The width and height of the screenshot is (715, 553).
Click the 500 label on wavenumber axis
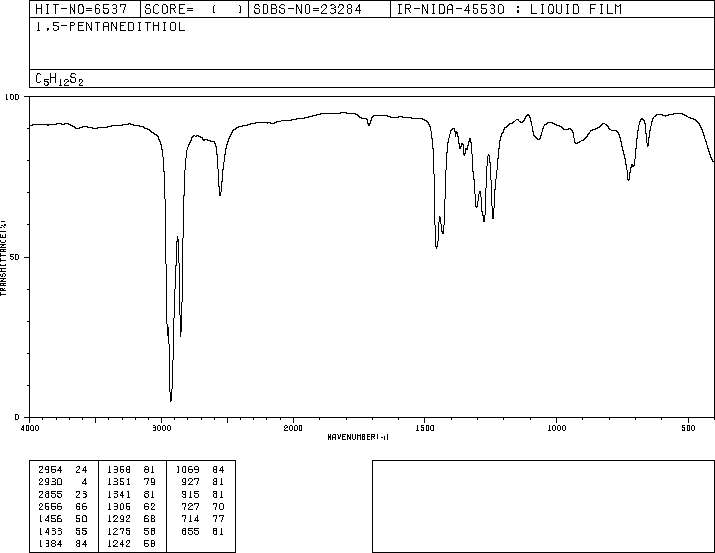688,428
